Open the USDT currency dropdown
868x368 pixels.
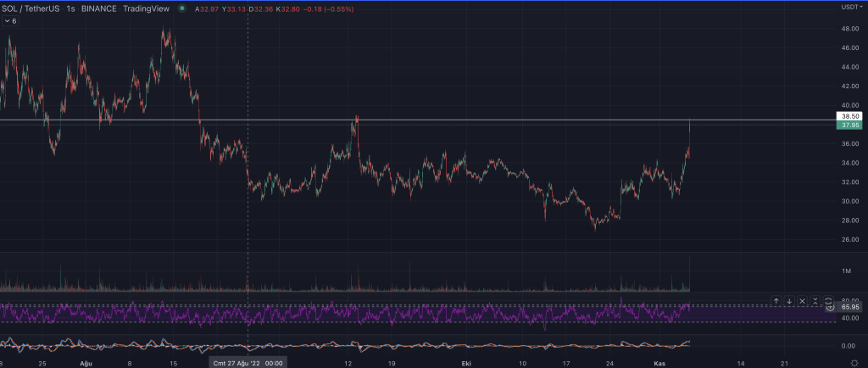tap(850, 7)
